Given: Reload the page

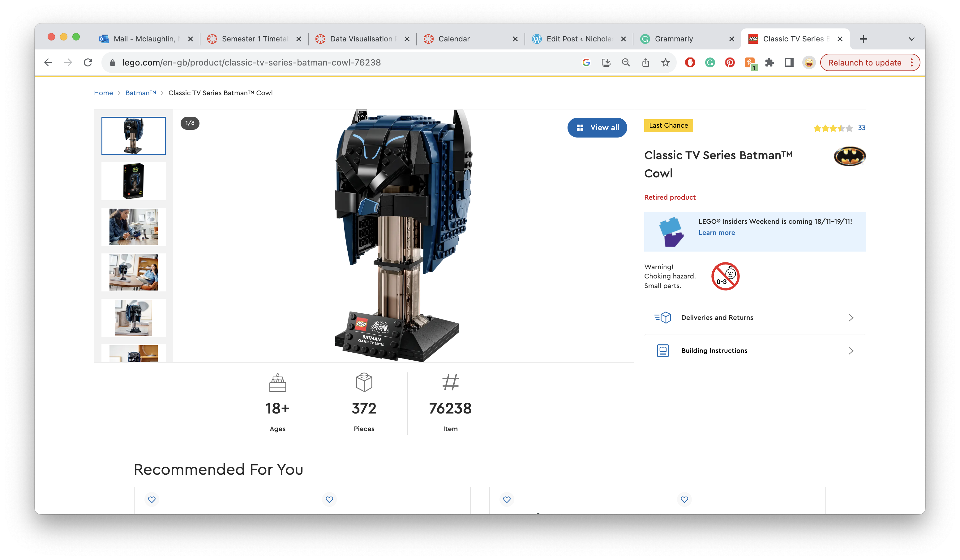Looking at the screenshot, I should [x=88, y=62].
